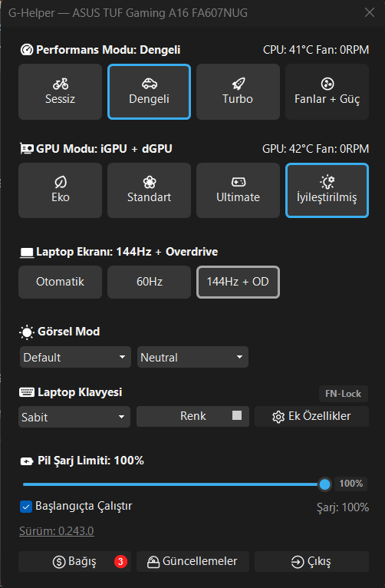
Task: Click the speedometer icon beside Performans Modu
Action: pyautogui.click(x=27, y=50)
